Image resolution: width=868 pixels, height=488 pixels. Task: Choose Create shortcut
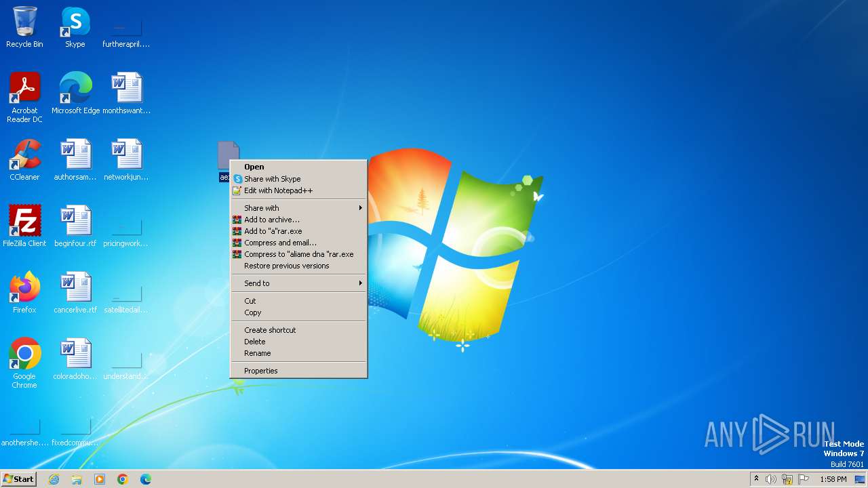click(298, 330)
